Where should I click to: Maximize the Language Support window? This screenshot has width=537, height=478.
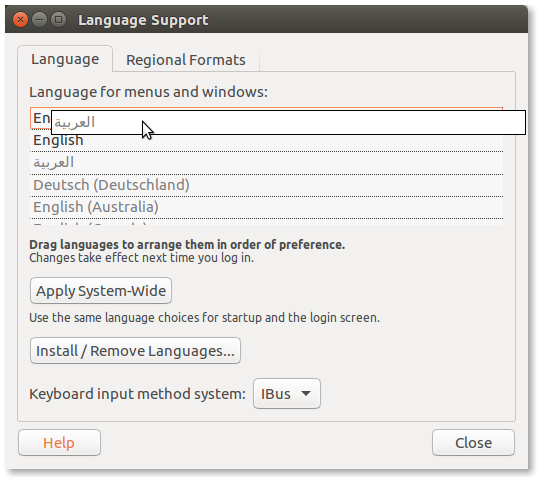(x=59, y=20)
